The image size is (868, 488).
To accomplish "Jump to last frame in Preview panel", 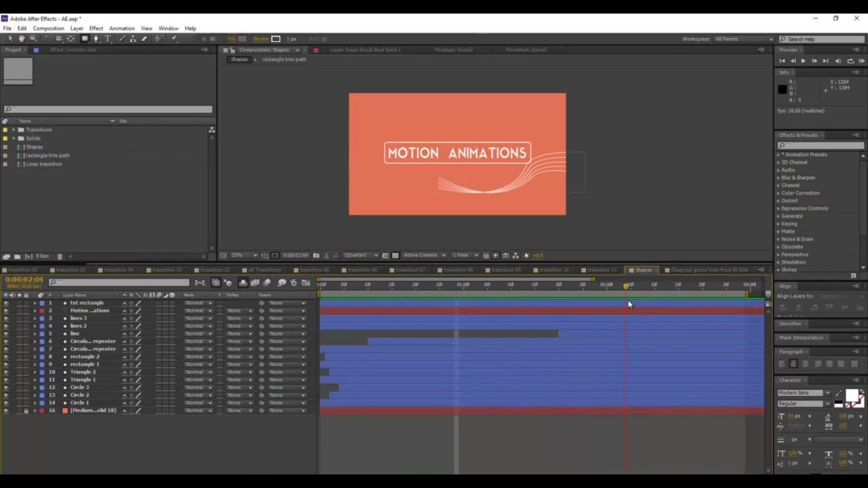I will 825,61.
